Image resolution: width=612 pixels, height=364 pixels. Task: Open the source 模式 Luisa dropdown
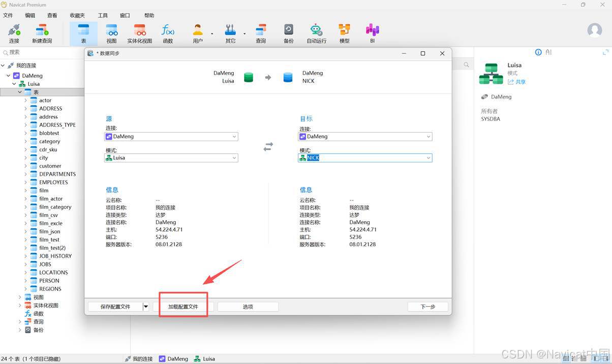(234, 158)
